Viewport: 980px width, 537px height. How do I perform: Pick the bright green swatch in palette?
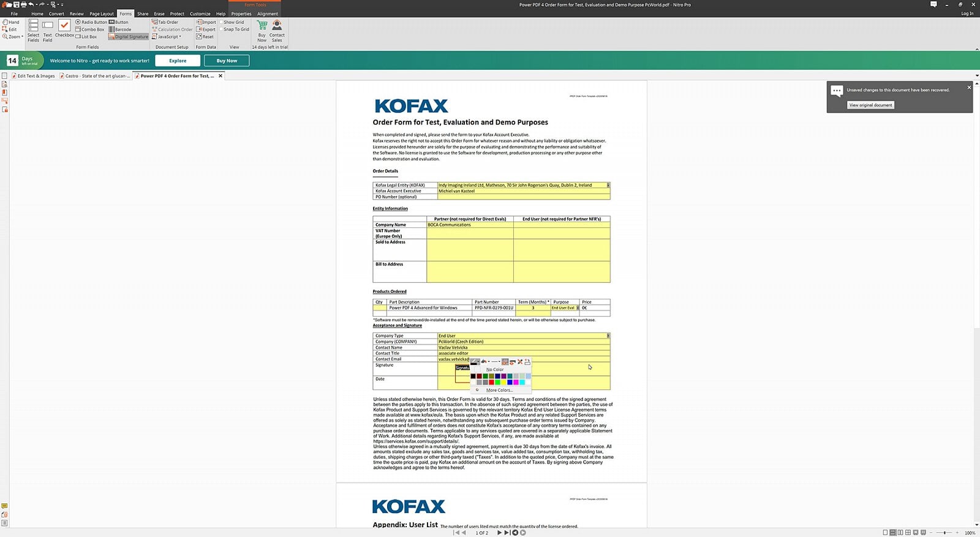pyautogui.click(x=497, y=382)
